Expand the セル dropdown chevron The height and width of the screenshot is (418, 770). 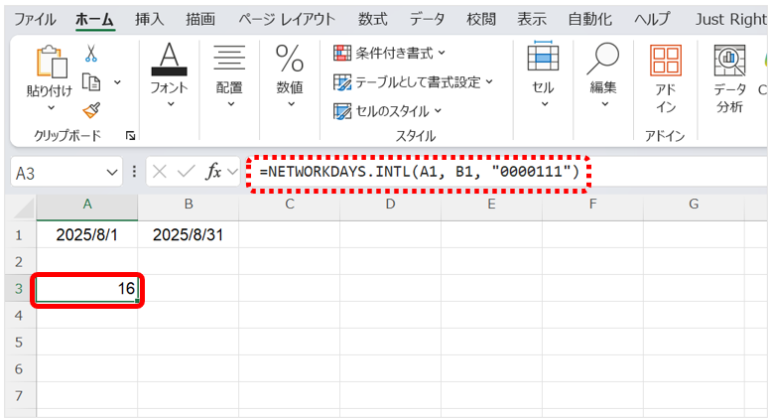tap(545, 104)
